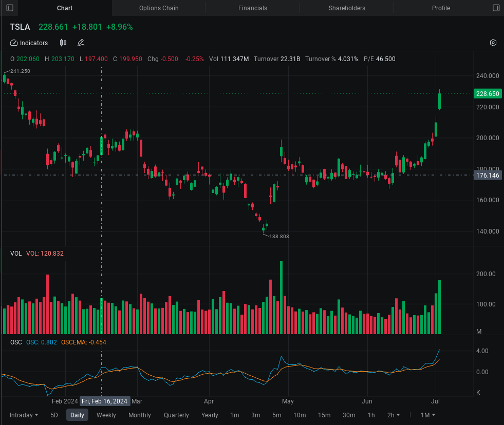The height and width of the screenshot is (425, 504).
Task: Select the drawing pencil tool icon
Action: pyautogui.click(x=81, y=43)
